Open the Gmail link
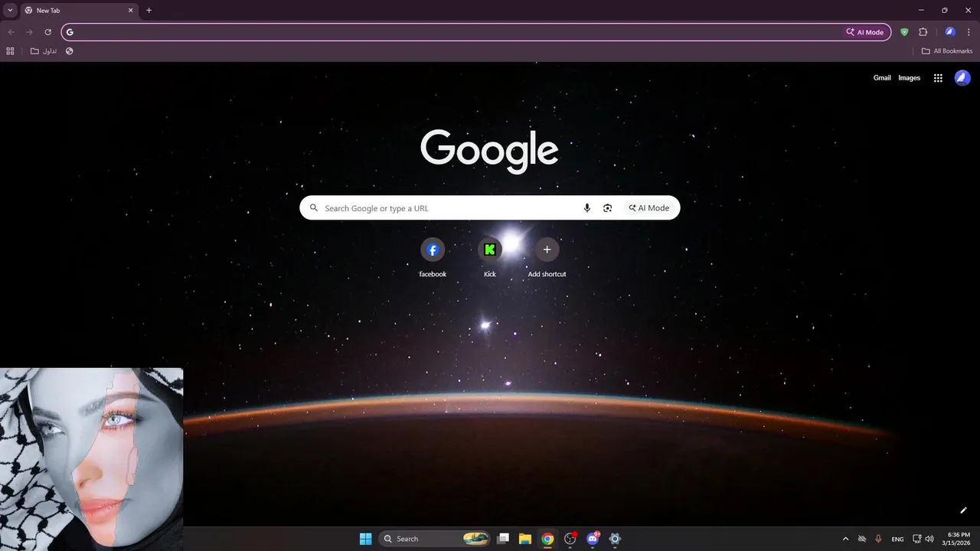Viewport: 980px width, 551px height. [882, 78]
